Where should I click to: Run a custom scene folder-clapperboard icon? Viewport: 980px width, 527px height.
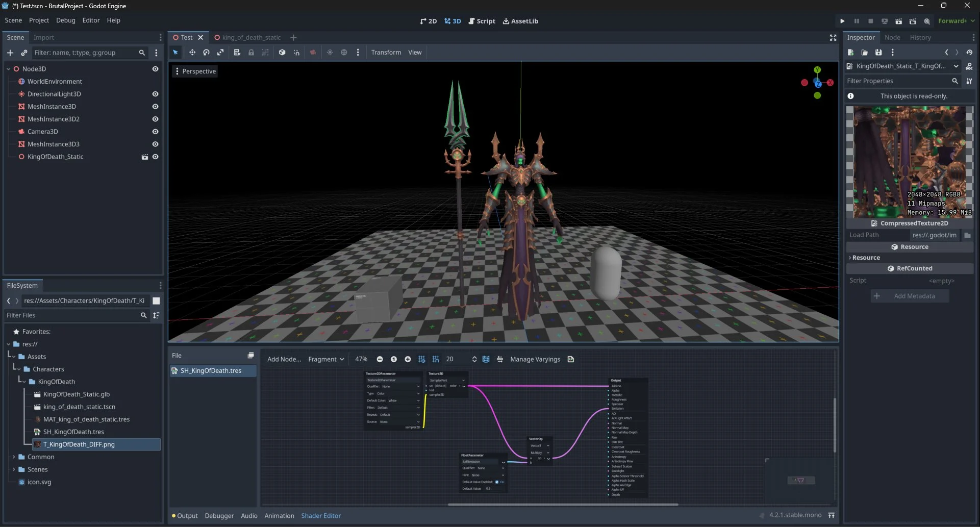pos(913,21)
